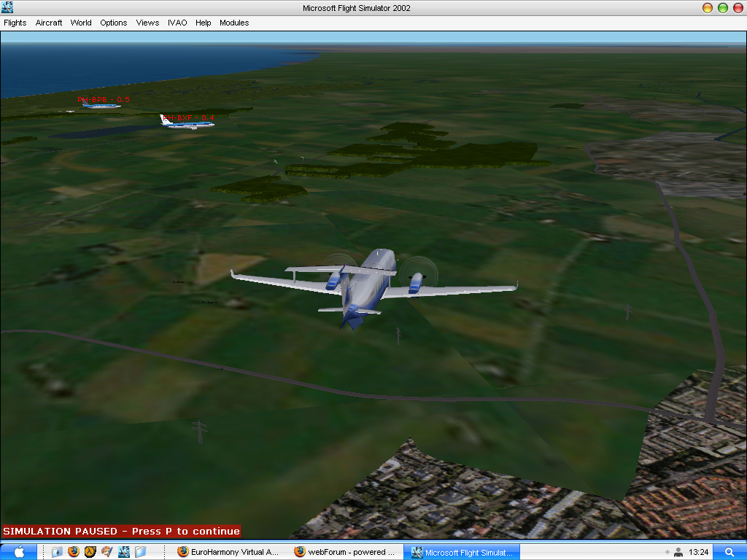Click the PH-BXF - 0.4 aircraft label
This screenshot has width=747, height=560.
point(188,117)
